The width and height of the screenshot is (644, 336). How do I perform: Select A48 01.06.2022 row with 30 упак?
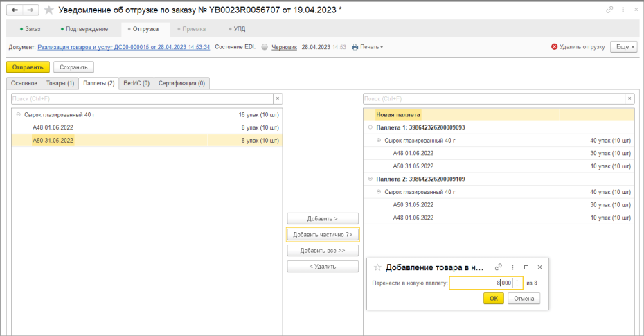click(x=499, y=153)
